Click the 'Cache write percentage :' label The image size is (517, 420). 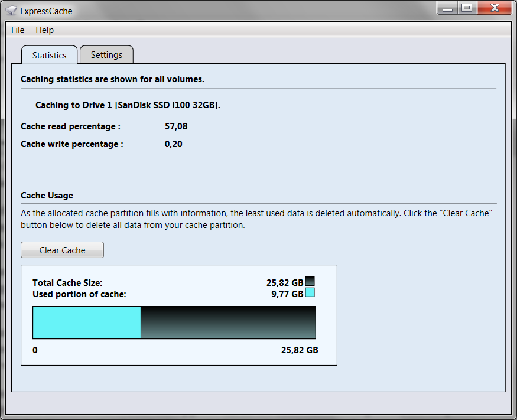[72, 144]
